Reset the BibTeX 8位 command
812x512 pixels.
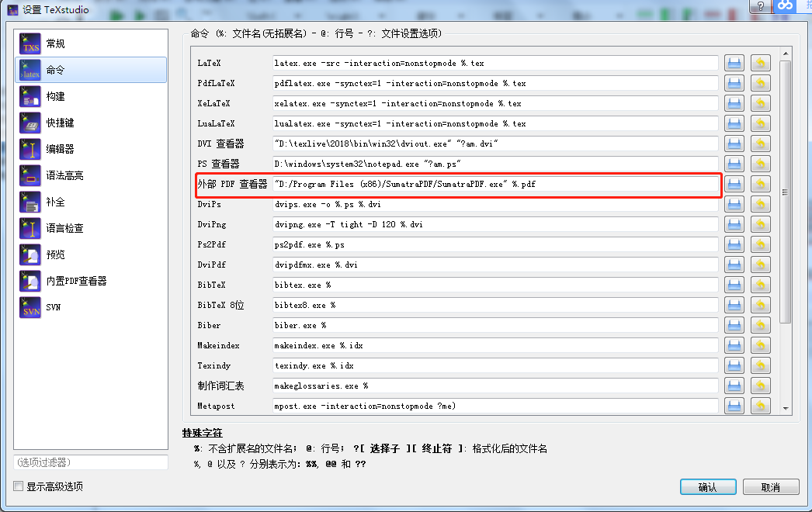[x=760, y=306]
